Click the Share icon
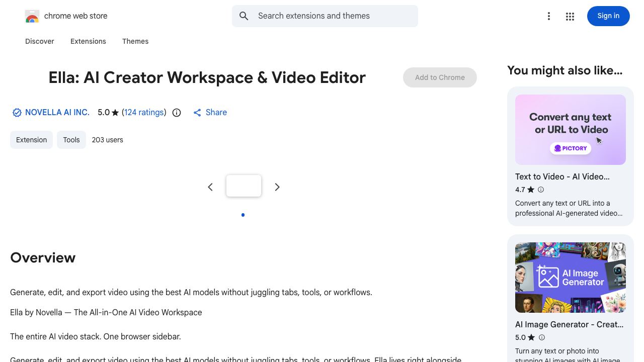 [197, 113]
